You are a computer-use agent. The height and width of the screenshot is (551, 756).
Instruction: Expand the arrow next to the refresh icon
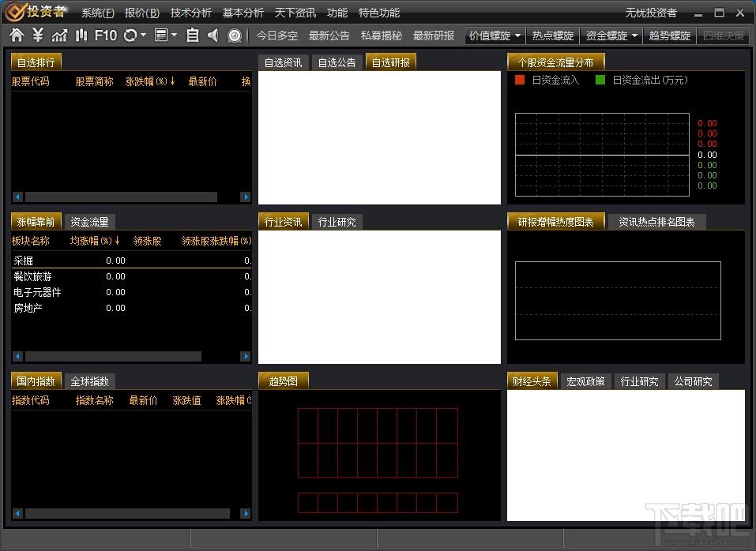point(143,36)
